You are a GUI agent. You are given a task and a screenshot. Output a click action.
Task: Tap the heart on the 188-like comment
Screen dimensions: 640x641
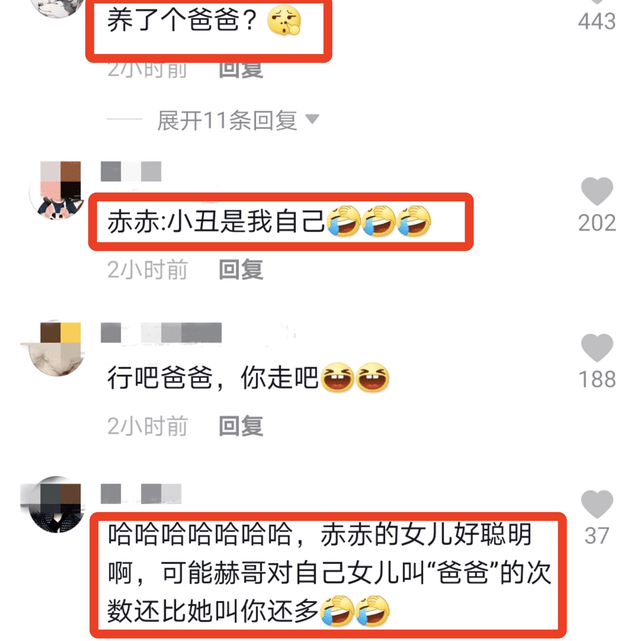[x=597, y=347]
